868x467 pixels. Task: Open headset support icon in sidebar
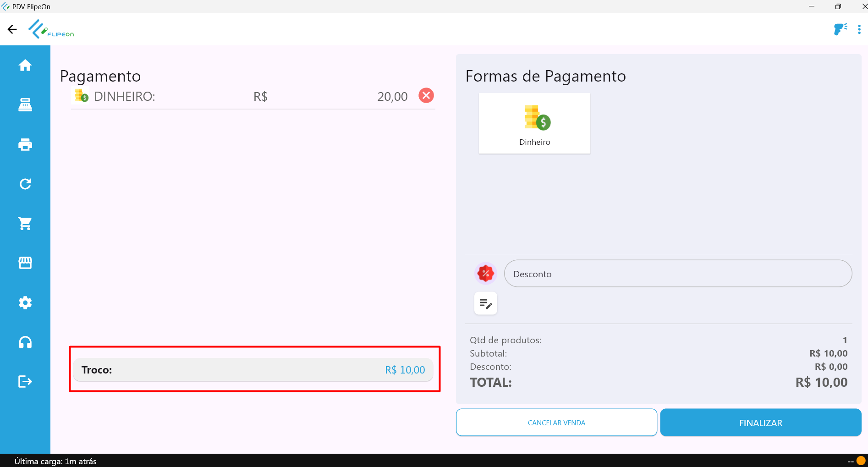(25, 342)
